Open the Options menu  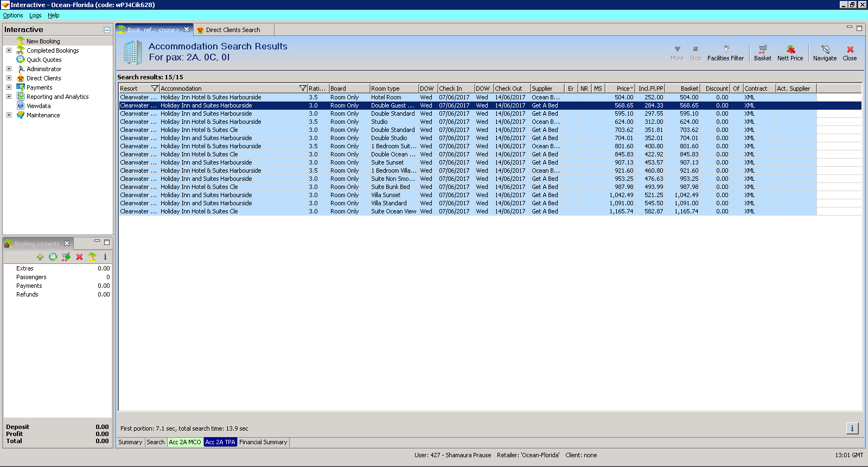[13, 15]
